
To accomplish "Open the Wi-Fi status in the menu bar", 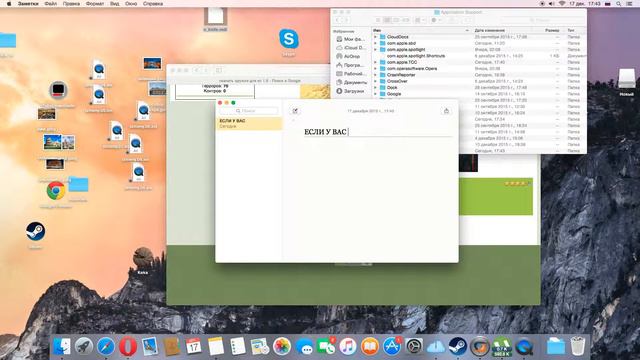I will click(562, 4).
